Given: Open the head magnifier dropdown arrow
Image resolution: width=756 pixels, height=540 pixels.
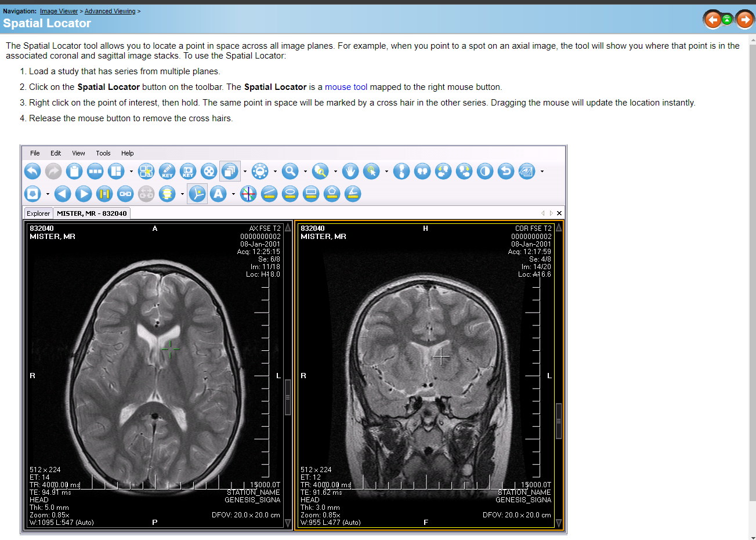Looking at the screenshot, I should click(335, 171).
